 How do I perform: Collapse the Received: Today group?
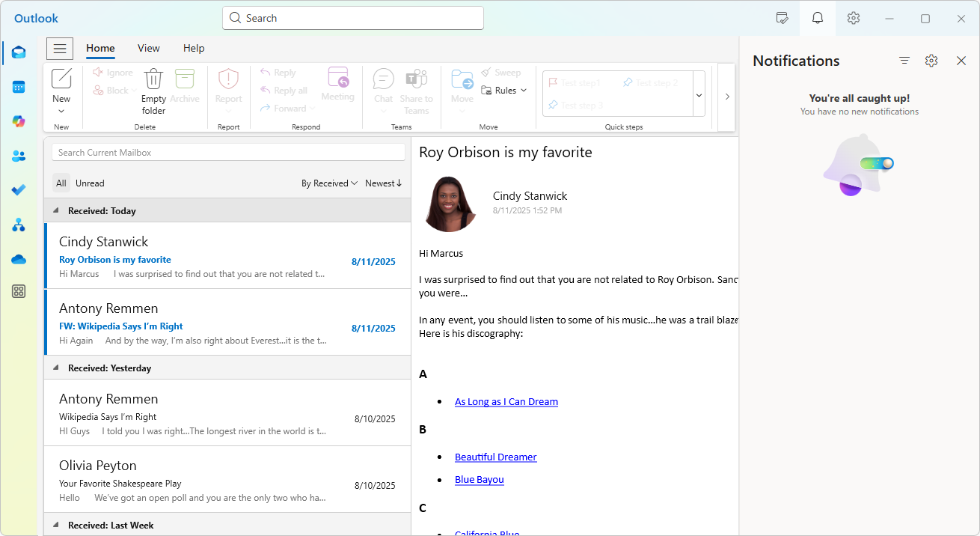coord(56,211)
